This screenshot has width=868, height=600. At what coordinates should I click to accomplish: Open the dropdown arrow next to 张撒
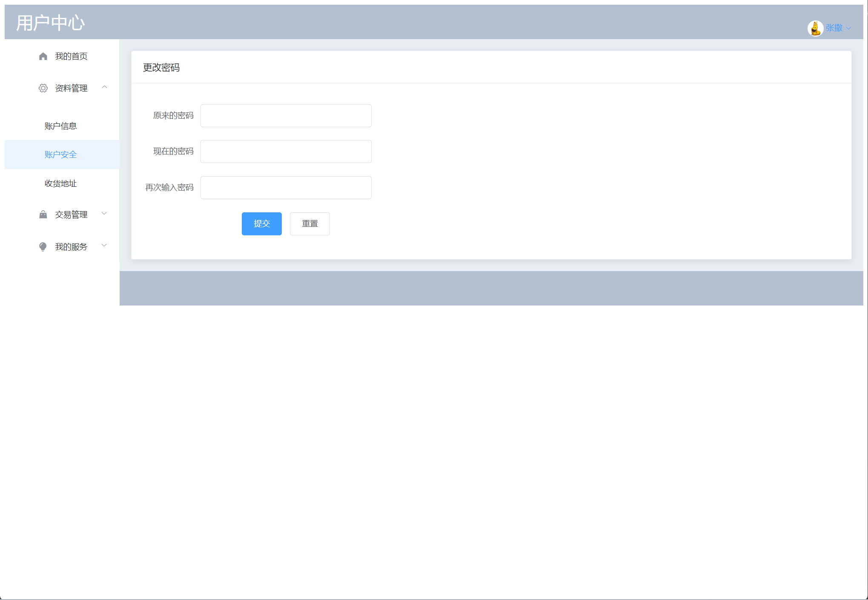coord(848,29)
